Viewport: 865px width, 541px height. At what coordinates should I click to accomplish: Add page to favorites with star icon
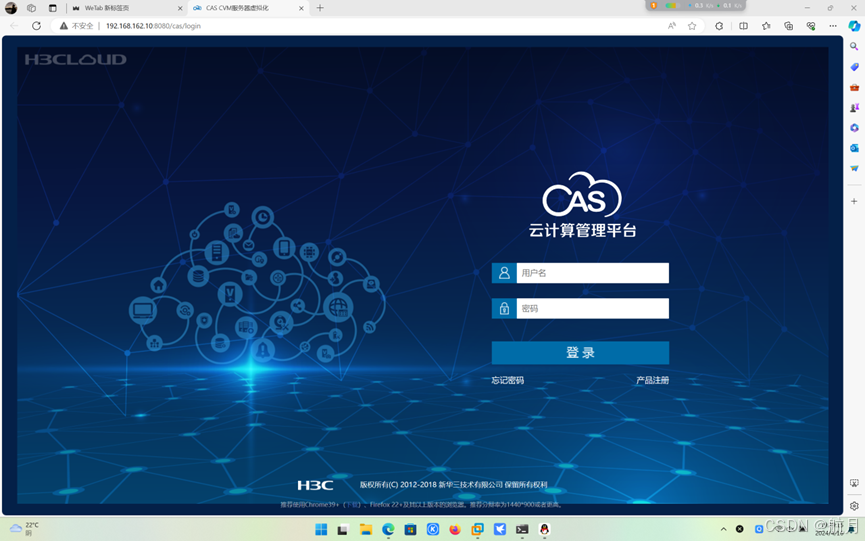[692, 26]
